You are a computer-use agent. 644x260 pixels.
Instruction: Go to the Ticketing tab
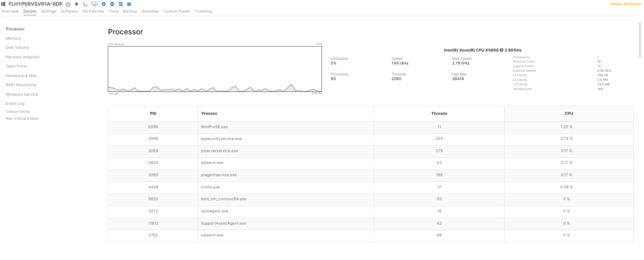coord(203,11)
